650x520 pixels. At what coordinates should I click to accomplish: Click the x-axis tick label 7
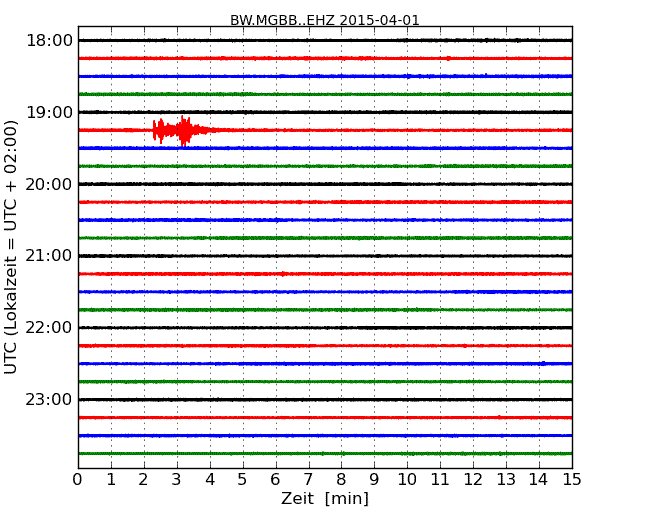tap(308, 480)
